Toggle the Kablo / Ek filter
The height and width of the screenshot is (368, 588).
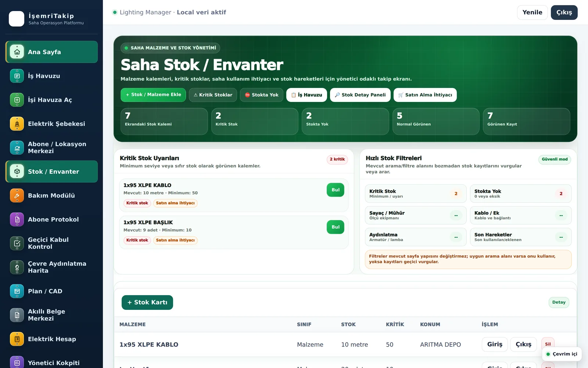521,215
